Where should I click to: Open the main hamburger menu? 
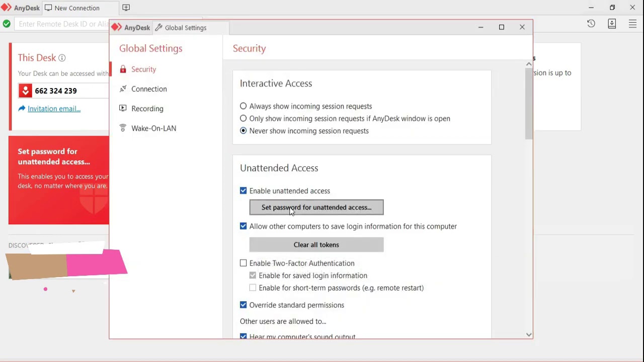coord(632,24)
